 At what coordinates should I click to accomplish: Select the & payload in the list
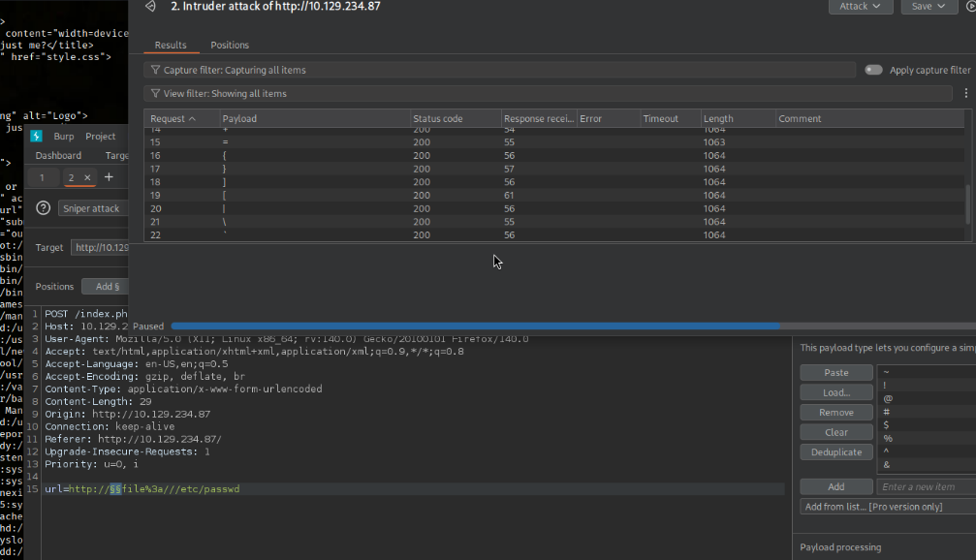[927, 464]
